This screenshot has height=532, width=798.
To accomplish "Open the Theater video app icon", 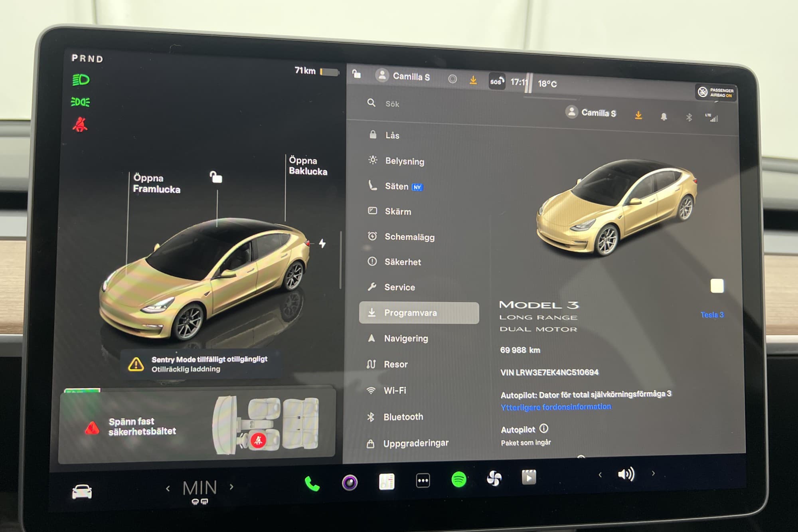I will tap(529, 477).
